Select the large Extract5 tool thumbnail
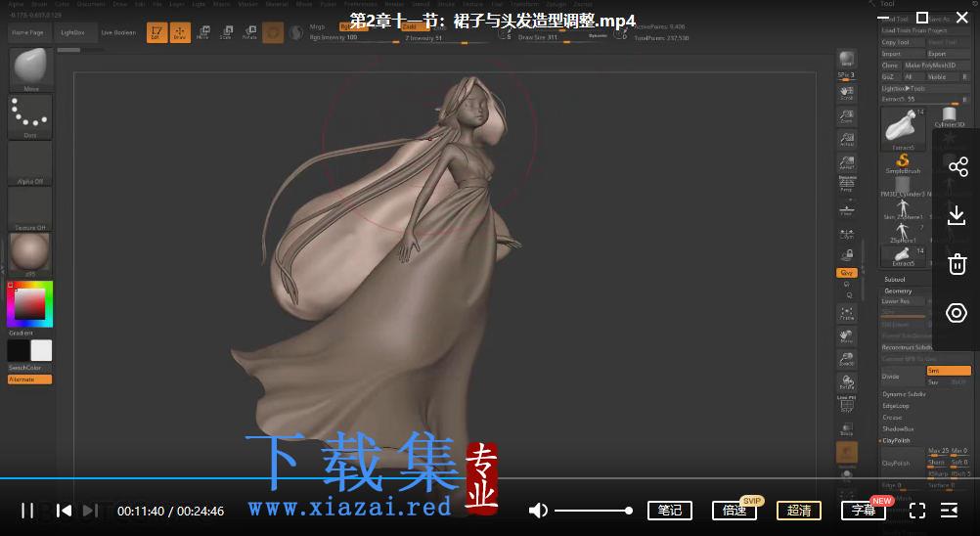 click(x=903, y=129)
